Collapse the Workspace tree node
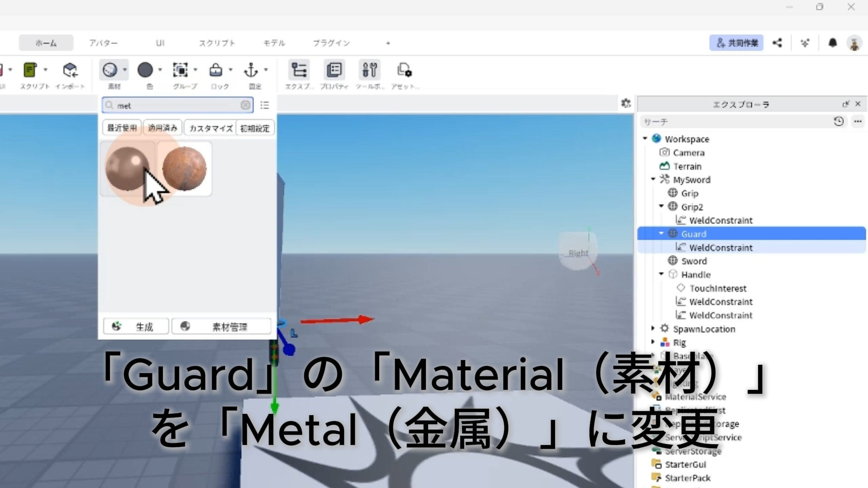 (x=645, y=139)
